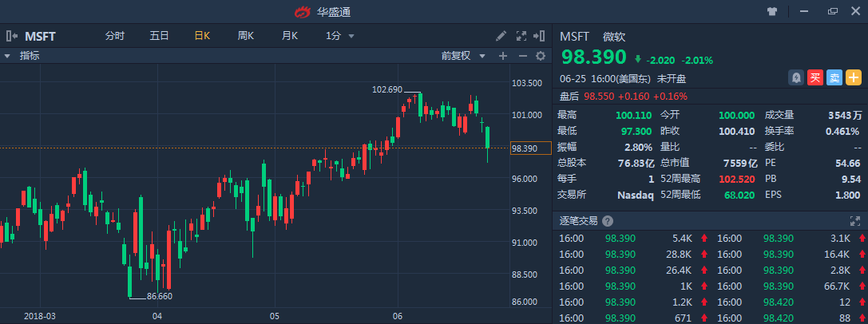
Task: Click the PE value 54.66
Action: [x=849, y=163]
